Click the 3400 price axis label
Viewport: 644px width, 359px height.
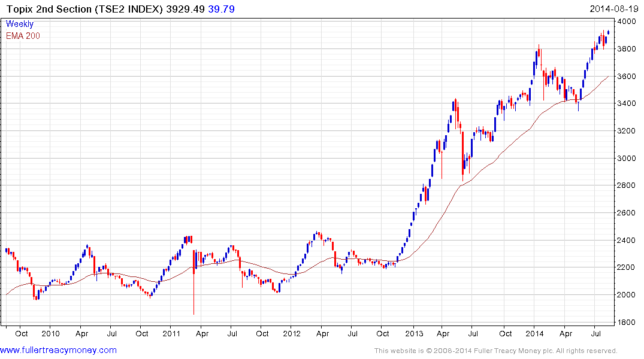(x=627, y=104)
